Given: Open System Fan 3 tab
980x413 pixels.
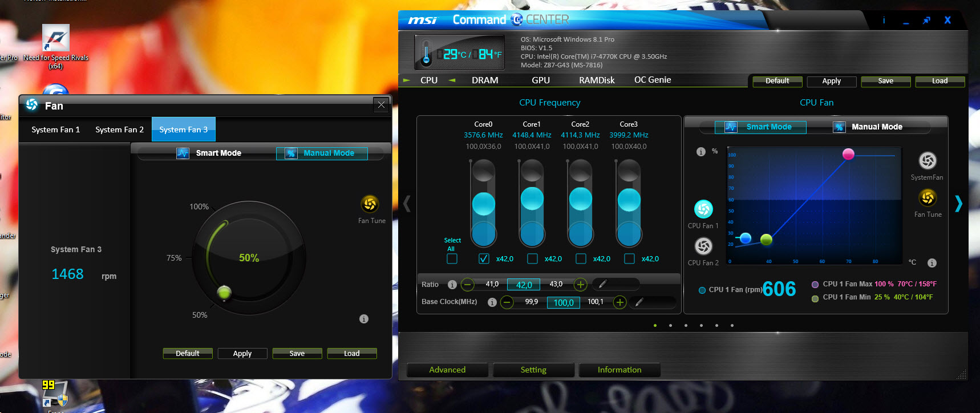Looking at the screenshot, I should point(184,129).
